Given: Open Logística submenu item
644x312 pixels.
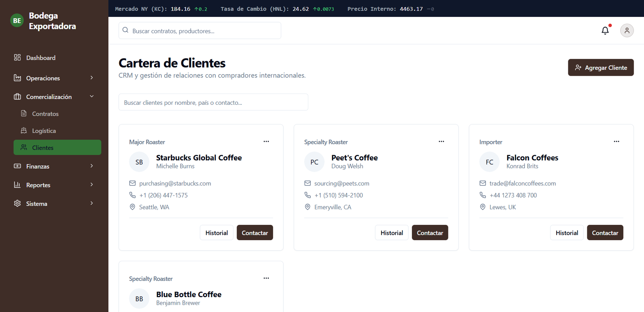Looking at the screenshot, I should click(x=57, y=131).
